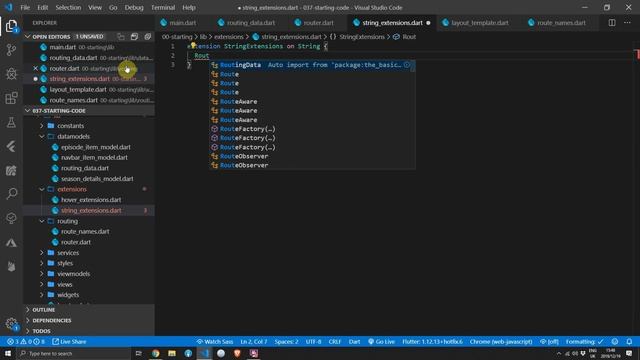Open the Debug view in activity bar
Screen dimensions: 640x360
tap(11, 74)
